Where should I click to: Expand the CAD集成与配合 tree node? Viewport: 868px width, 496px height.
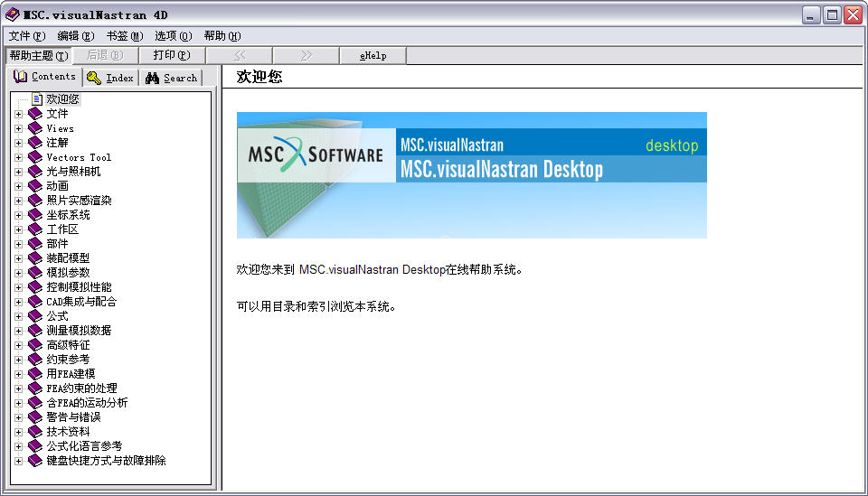pos(18,302)
